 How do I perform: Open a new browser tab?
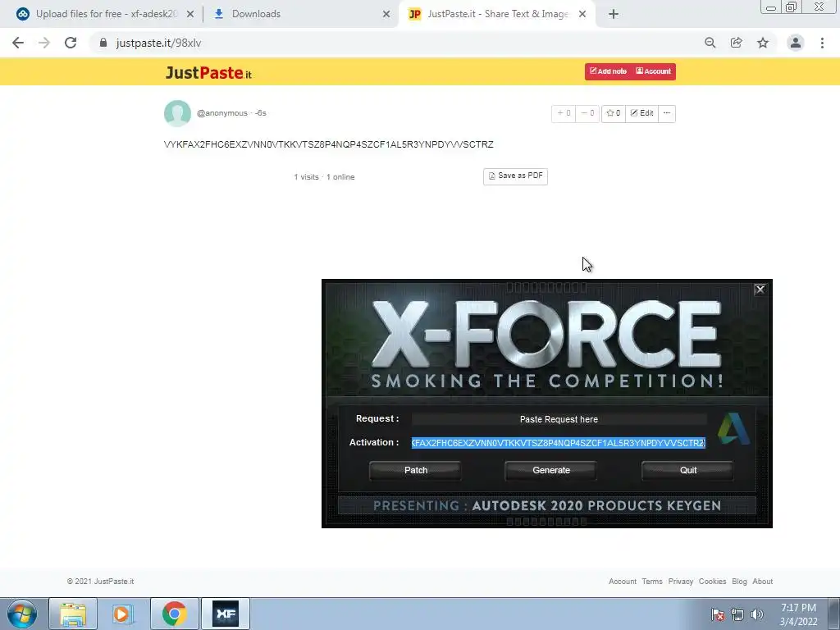click(x=614, y=14)
